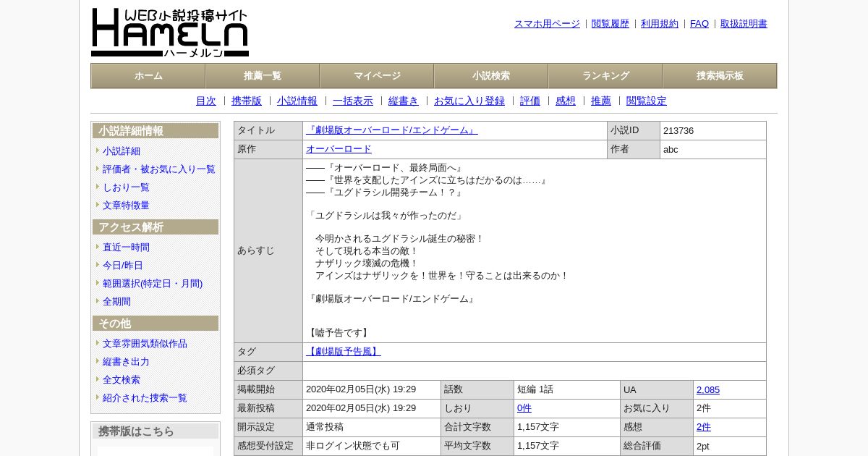Open the UA count 2,085 link
This screenshot has height=456, width=868.
pyautogui.click(x=708, y=389)
